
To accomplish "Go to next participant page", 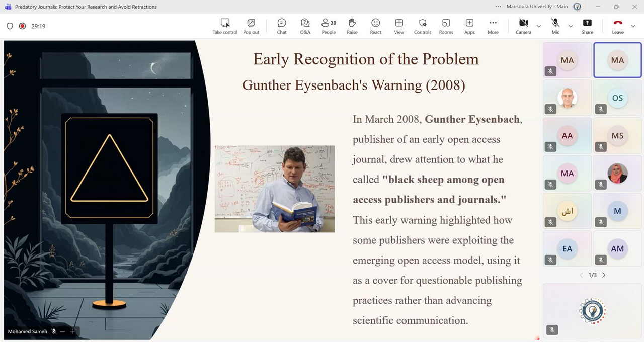I will 604,275.
